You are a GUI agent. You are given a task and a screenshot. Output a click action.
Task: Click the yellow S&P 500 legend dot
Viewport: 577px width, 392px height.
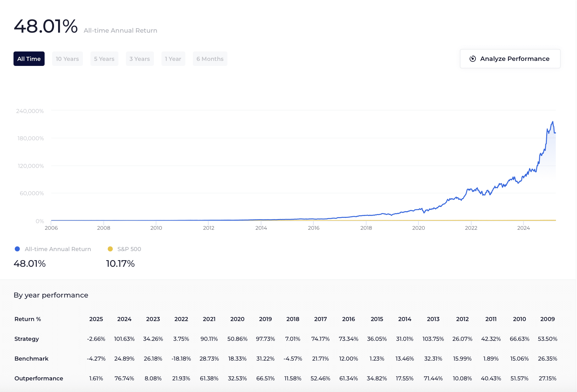[110, 249]
